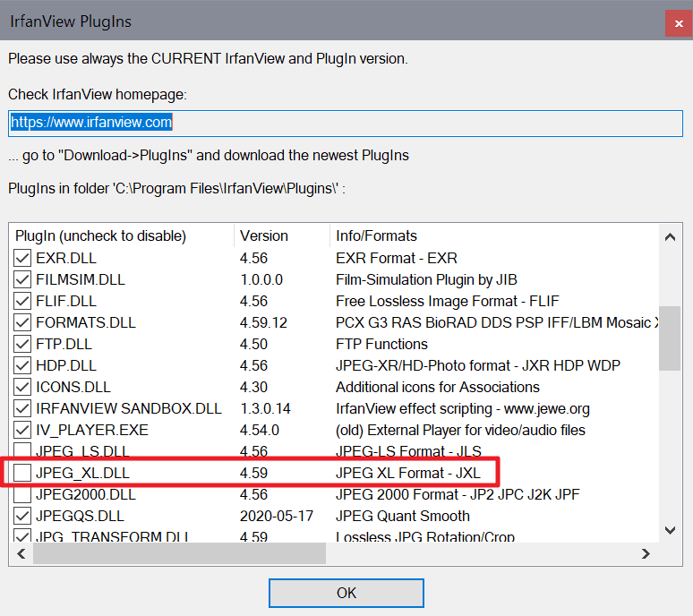Click the horizontal scrollbar thumb
The width and height of the screenshot is (693, 616).
point(179,553)
